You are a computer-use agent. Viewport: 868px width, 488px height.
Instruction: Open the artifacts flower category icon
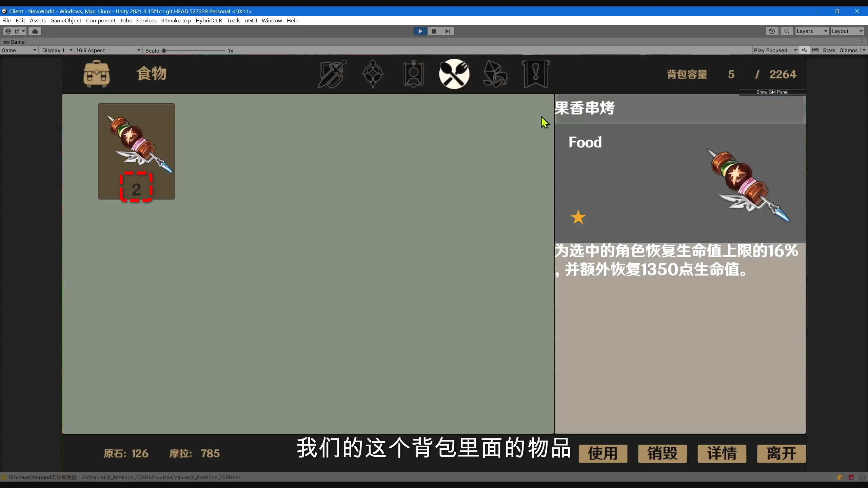373,74
